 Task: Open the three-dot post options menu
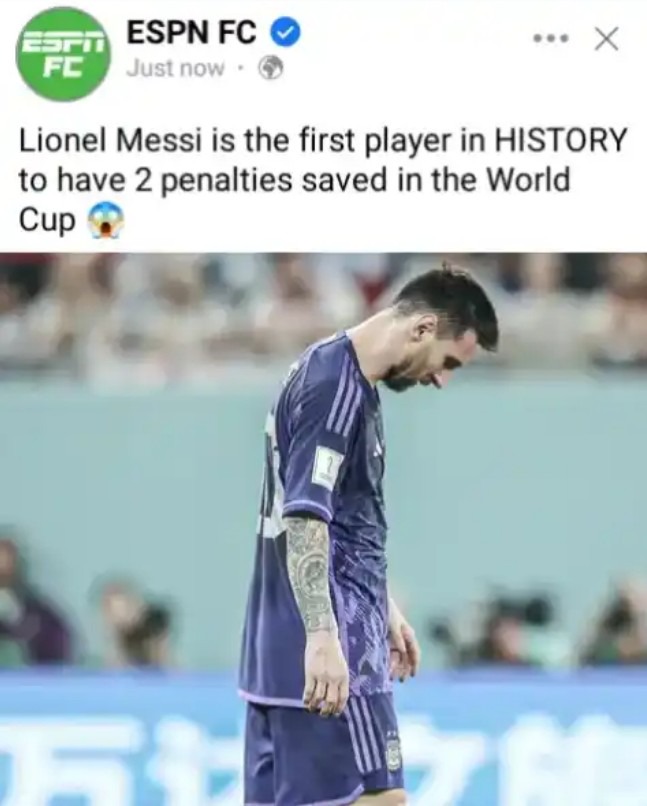click(x=551, y=39)
